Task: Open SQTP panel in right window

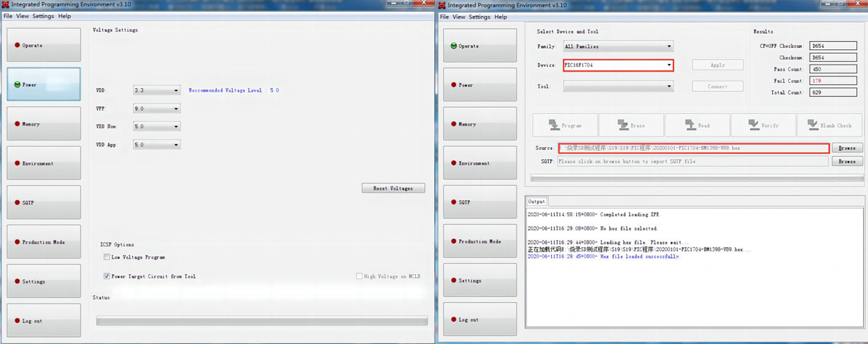Action: [x=480, y=202]
